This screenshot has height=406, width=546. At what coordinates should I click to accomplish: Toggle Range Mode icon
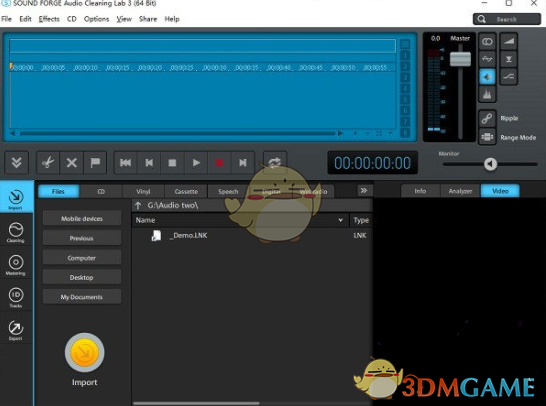[487, 137]
